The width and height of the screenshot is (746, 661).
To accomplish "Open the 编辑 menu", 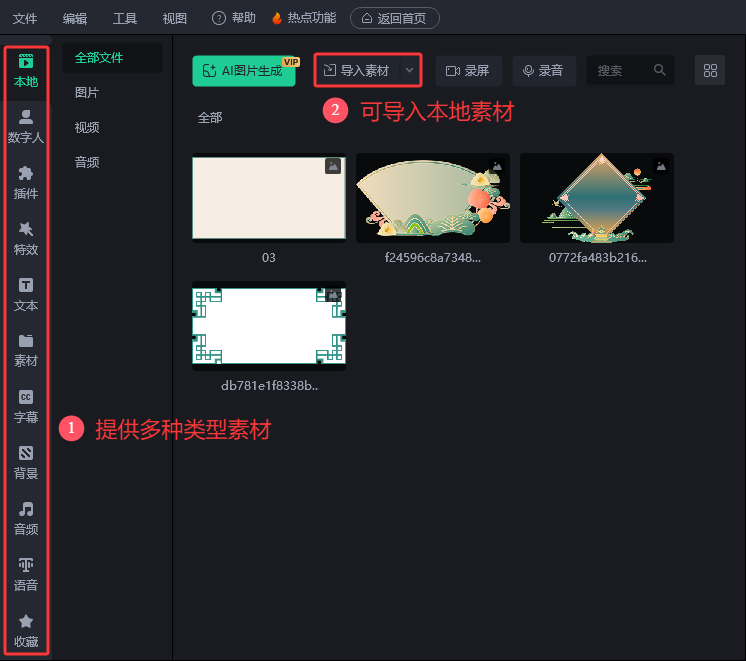I will click(x=75, y=18).
